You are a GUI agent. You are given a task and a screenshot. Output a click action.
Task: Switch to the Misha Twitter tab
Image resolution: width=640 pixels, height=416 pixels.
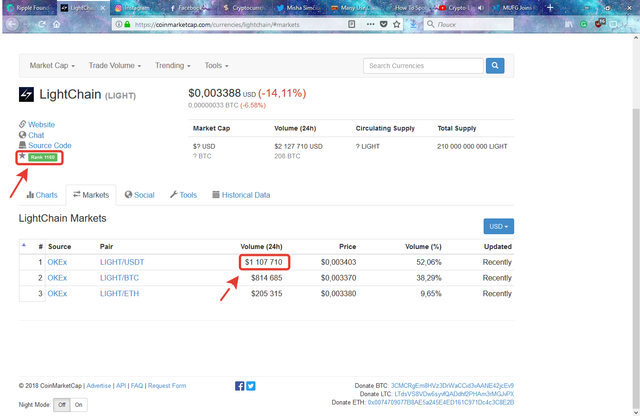(x=299, y=8)
